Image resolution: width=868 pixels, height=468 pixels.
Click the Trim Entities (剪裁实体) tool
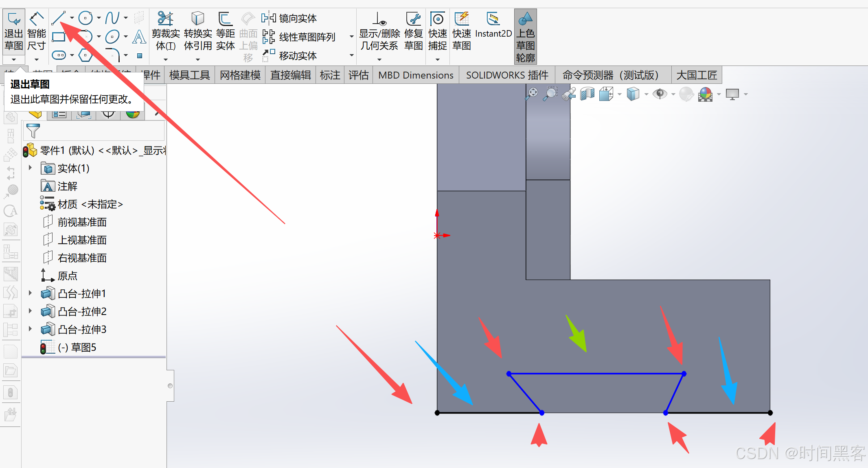tap(165, 19)
